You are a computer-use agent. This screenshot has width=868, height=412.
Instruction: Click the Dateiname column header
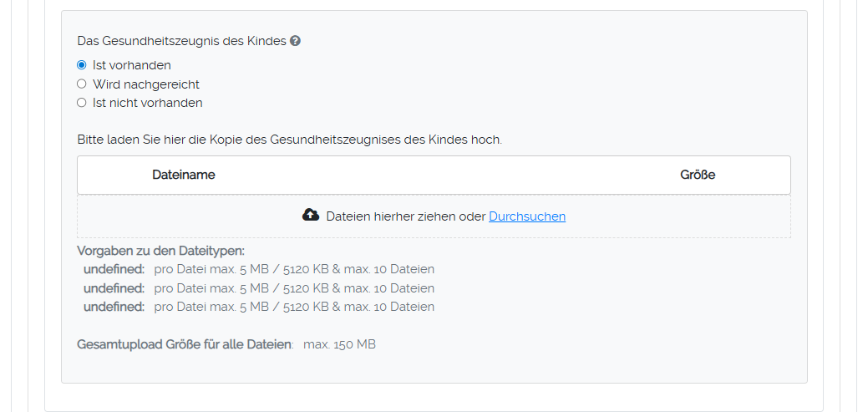184,175
